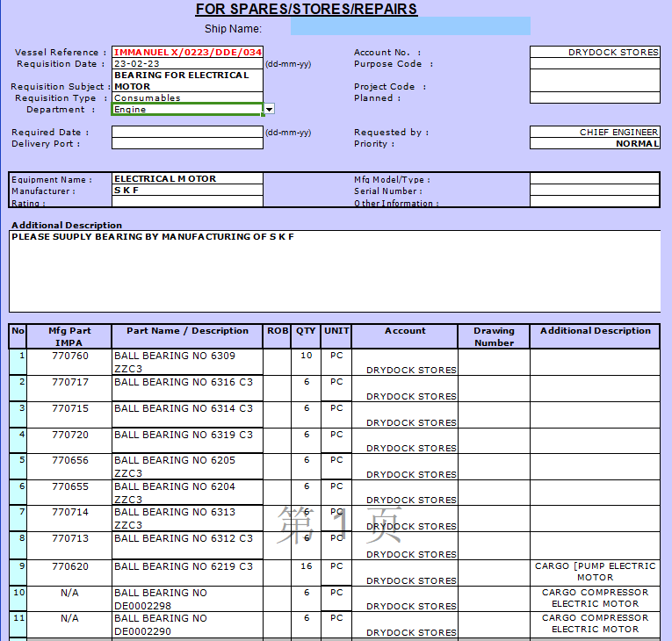
Task: Click the empty Rating field
Action: click(x=187, y=201)
